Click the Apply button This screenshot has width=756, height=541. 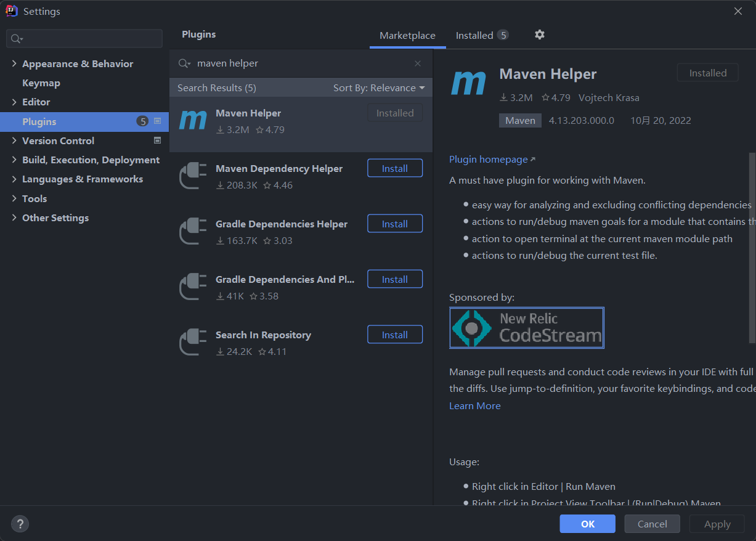717,524
